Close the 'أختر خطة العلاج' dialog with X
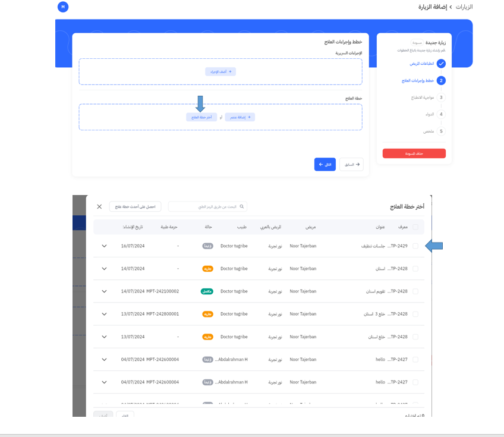The image size is (504, 437). [x=99, y=206]
